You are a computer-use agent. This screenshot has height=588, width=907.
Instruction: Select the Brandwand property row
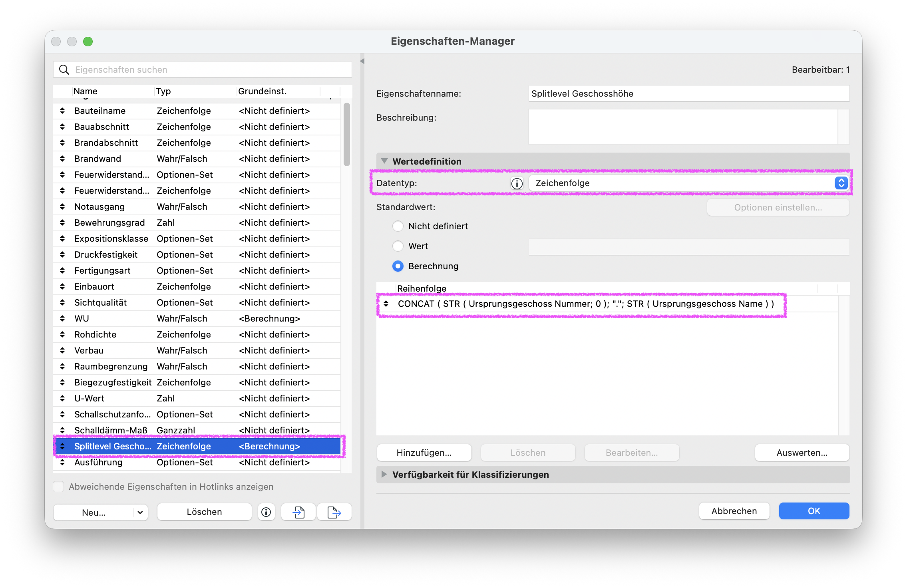click(x=197, y=159)
